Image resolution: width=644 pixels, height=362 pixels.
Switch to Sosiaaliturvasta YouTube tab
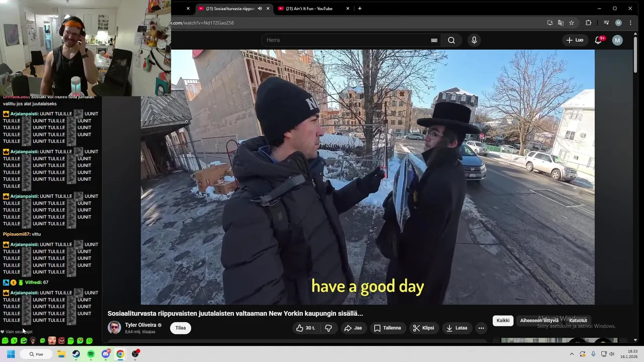tap(229, 9)
